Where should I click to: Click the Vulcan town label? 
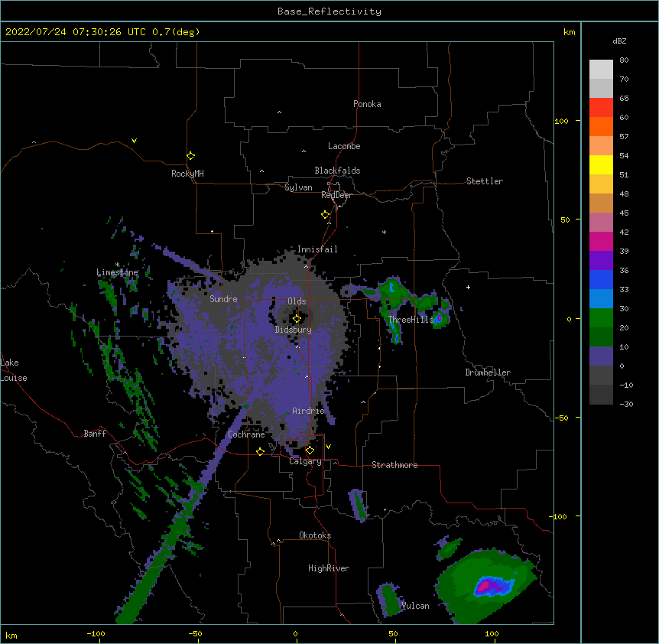pyautogui.click(x=415, y=606)
